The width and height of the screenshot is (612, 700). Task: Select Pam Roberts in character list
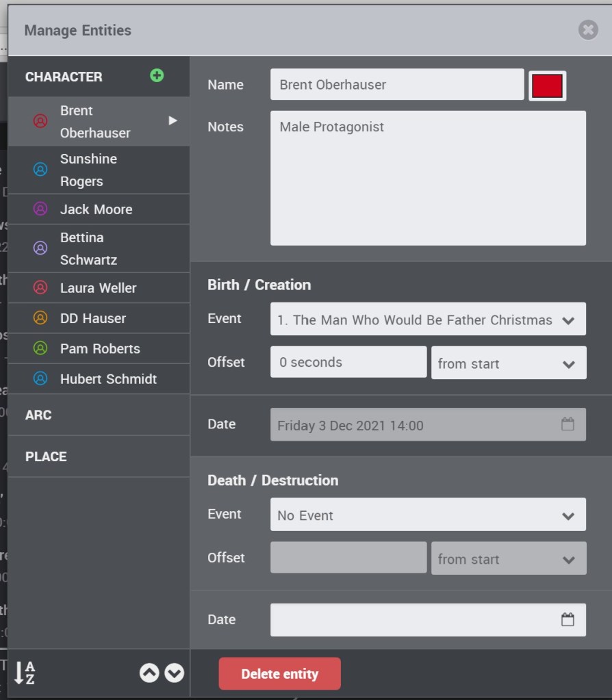click(100, 348)
